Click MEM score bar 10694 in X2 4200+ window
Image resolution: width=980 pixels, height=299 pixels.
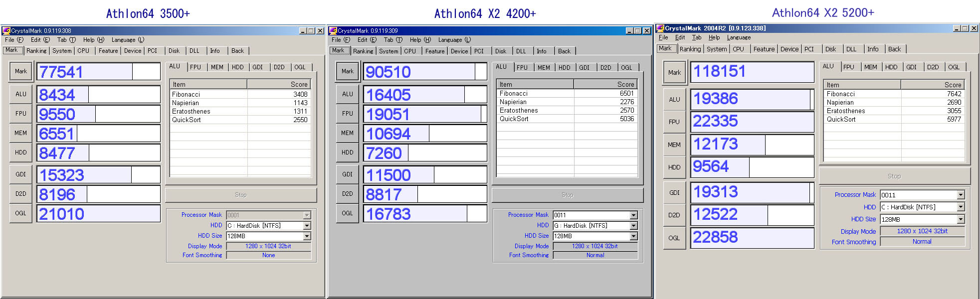(x=425, y=133)
